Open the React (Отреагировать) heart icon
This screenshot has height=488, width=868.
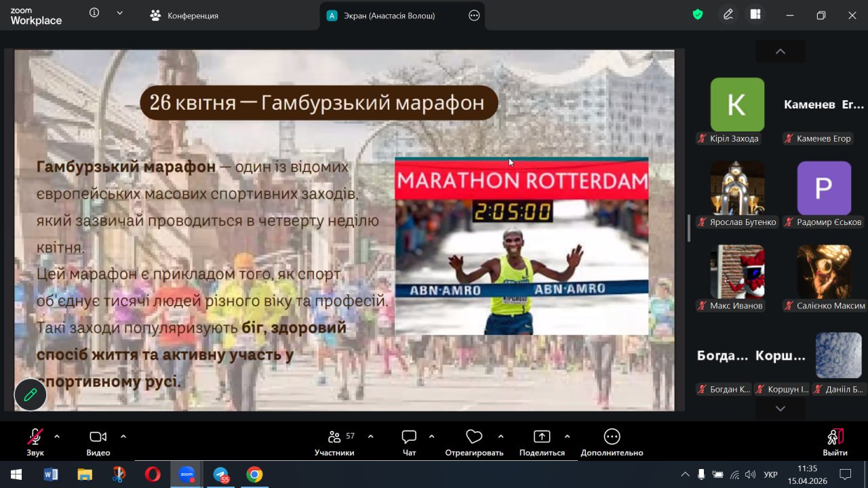click(x=474, y=436)
